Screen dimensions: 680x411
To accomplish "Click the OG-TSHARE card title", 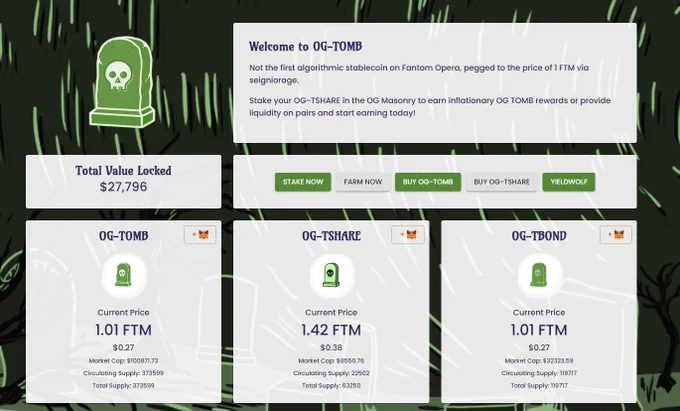I will tap(331, 236).
